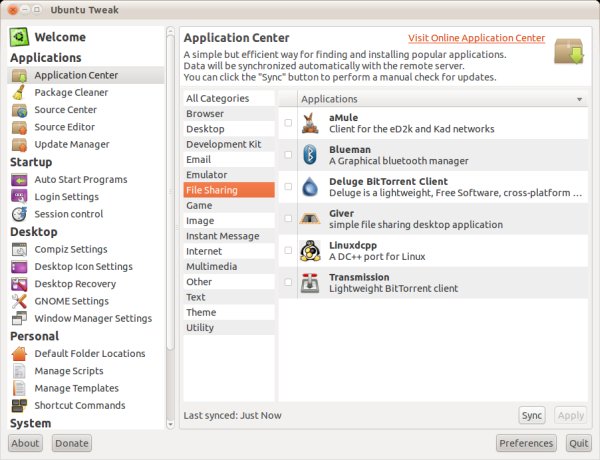Select the Compiz Settings icon
This screenshot has width=600, height=460.
tap(19, 249)
